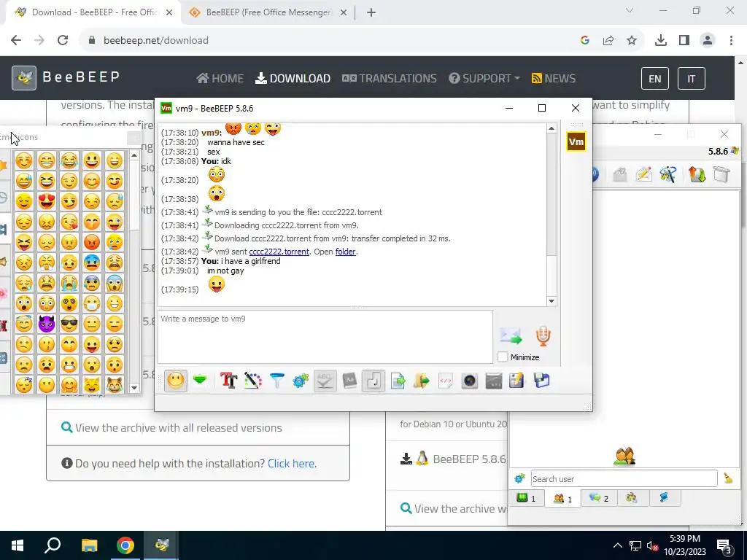This screenshot has height=560, width=747.
Task: Insert the heart-eyes emoticon
Action: (x=47, y=201)
